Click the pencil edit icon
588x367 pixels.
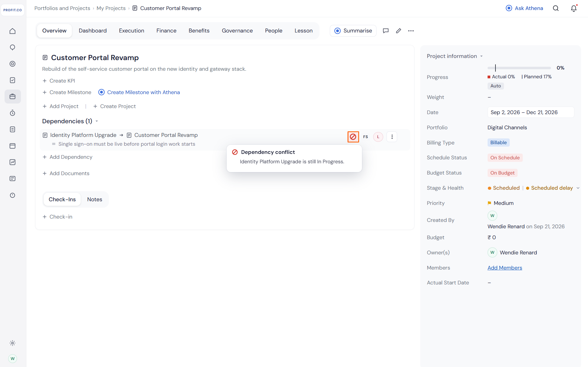(x=399, y=31)
